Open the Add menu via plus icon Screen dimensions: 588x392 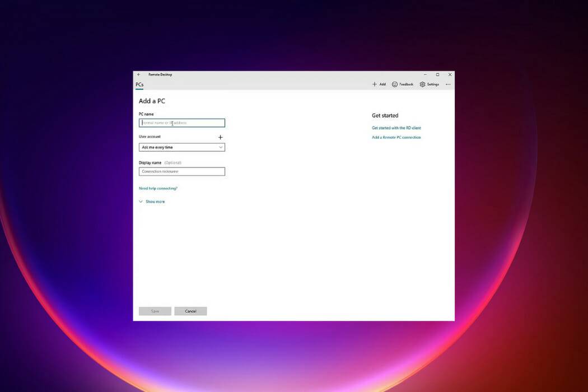pos(378,84)
